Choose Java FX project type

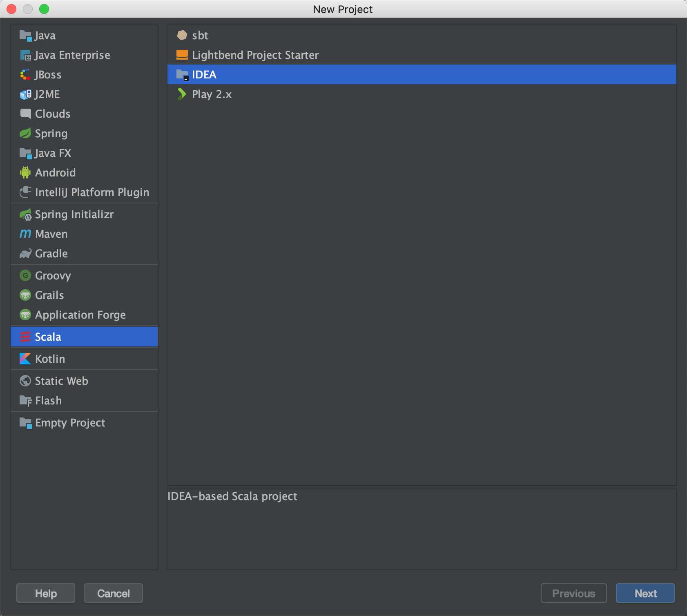click(84, 153)
